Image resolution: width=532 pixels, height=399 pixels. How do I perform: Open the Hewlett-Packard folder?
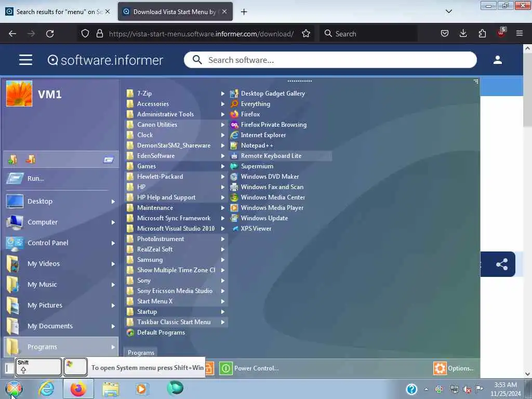(176, 177)
